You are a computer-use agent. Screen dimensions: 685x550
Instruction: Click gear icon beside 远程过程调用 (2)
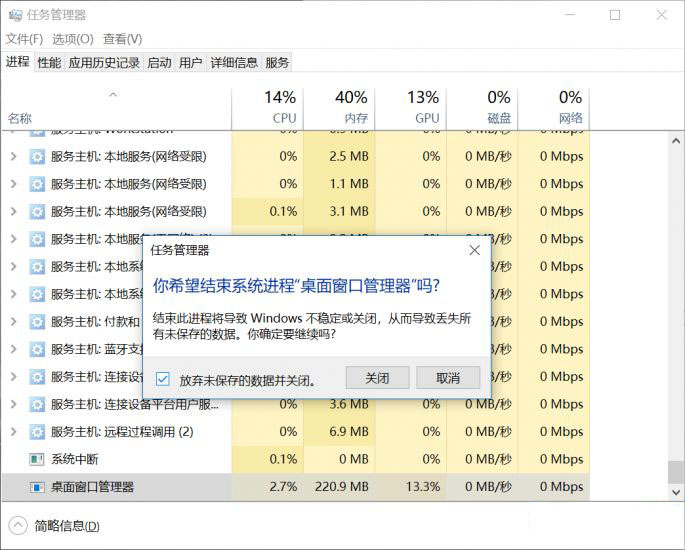pos(37,432)
